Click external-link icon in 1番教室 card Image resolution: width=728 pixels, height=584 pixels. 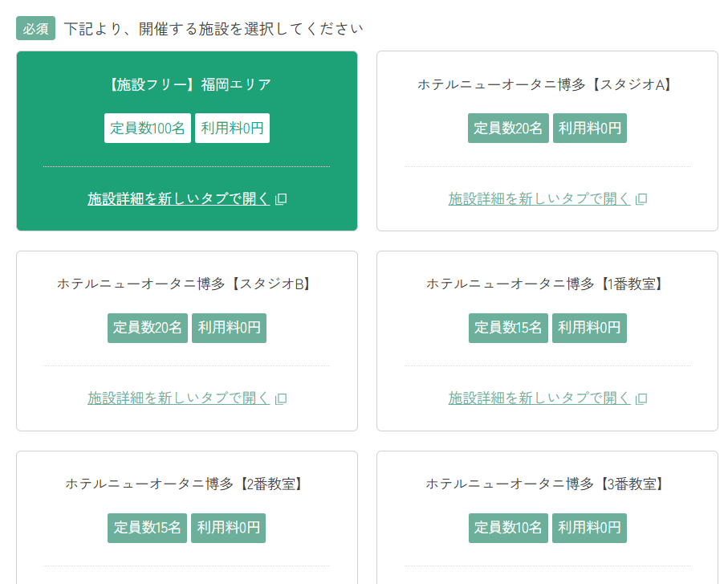tap(641, 398)
